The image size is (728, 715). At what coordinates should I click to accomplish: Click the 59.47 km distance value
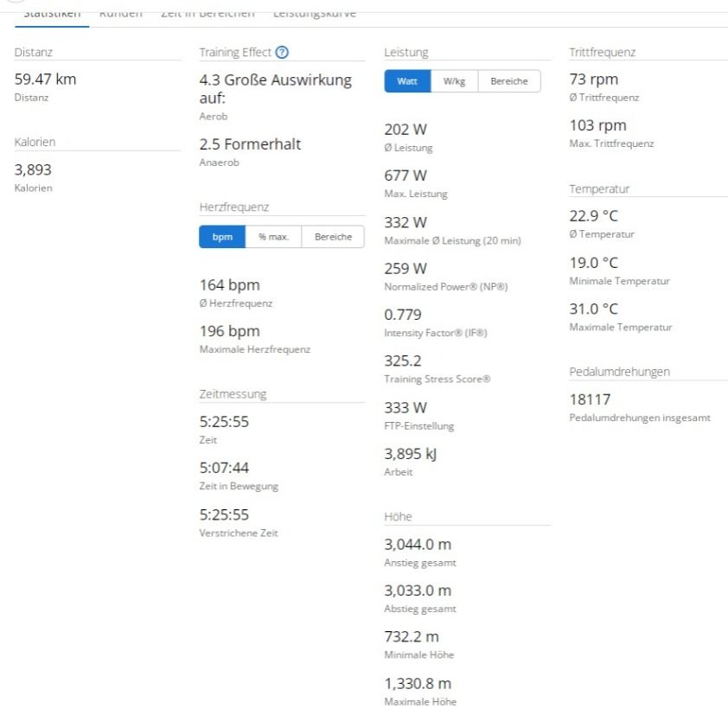pyautogui.click(x=46, y=80)
